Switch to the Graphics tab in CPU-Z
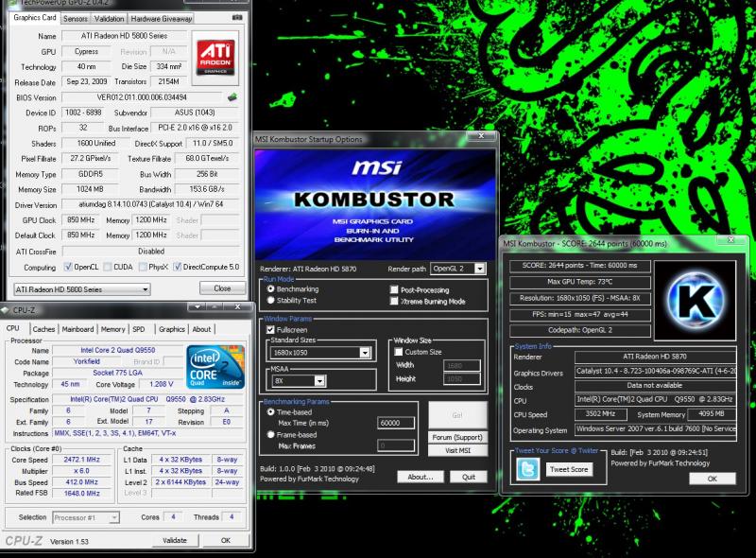The width and height of the screenshot is (756, 558). coord(172,329)
